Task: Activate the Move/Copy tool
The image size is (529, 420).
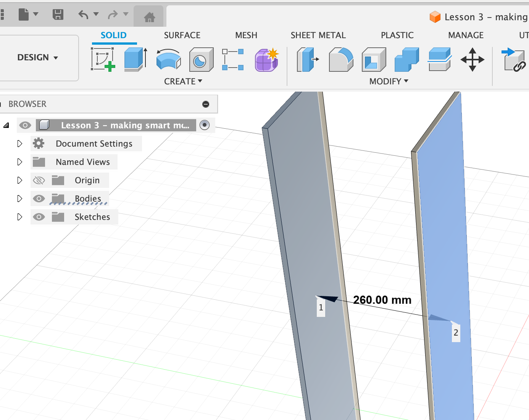Action: tap(472, 60)
